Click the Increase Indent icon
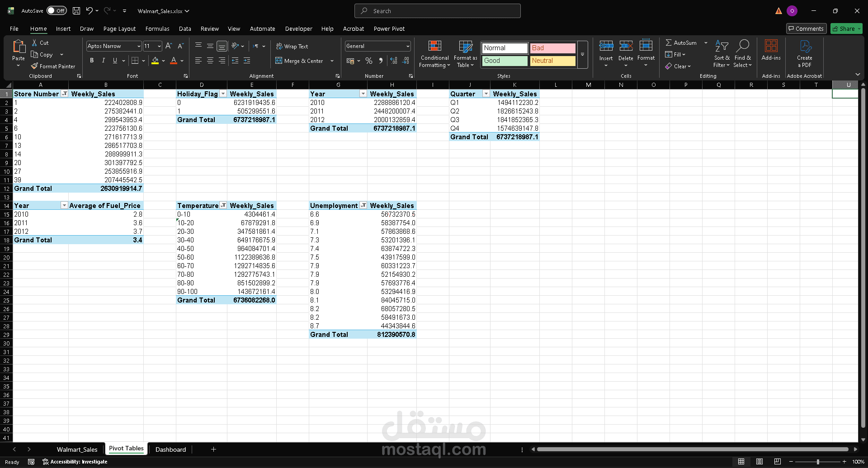This screenshot has height=468, width=868. pos(247,60)
